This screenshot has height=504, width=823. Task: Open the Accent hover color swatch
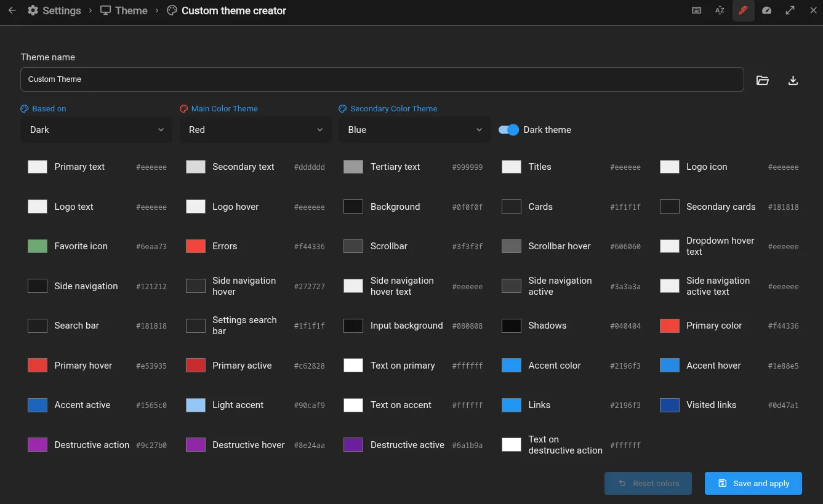tap(670, 366)
